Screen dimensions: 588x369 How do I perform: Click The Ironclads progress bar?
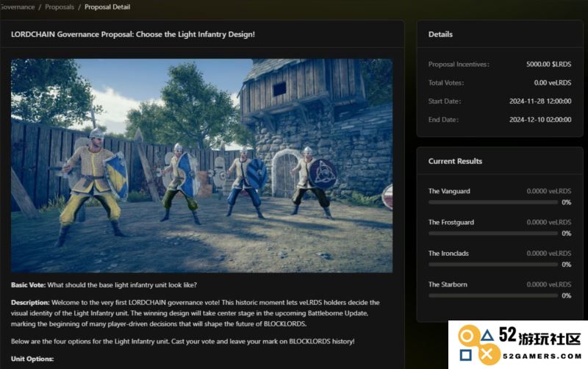492,265
